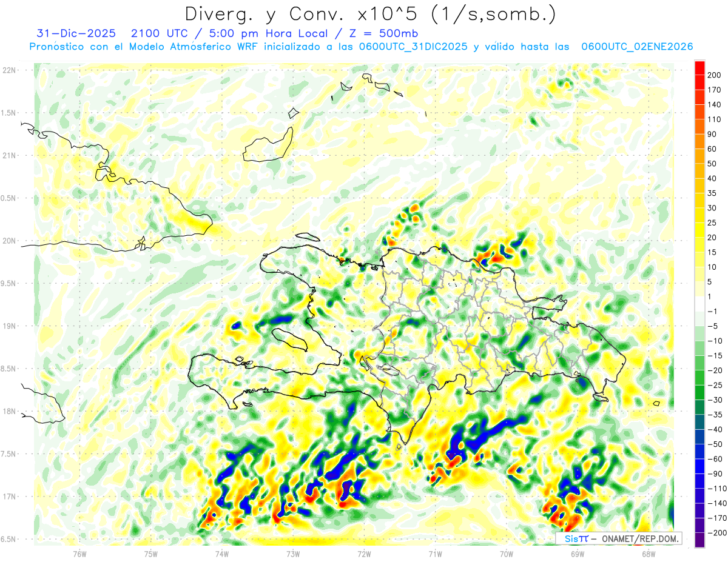The height and width of the screenshot is (562, 728).
Task: Pick the red swatch above the 200 label
Action: 699,68
